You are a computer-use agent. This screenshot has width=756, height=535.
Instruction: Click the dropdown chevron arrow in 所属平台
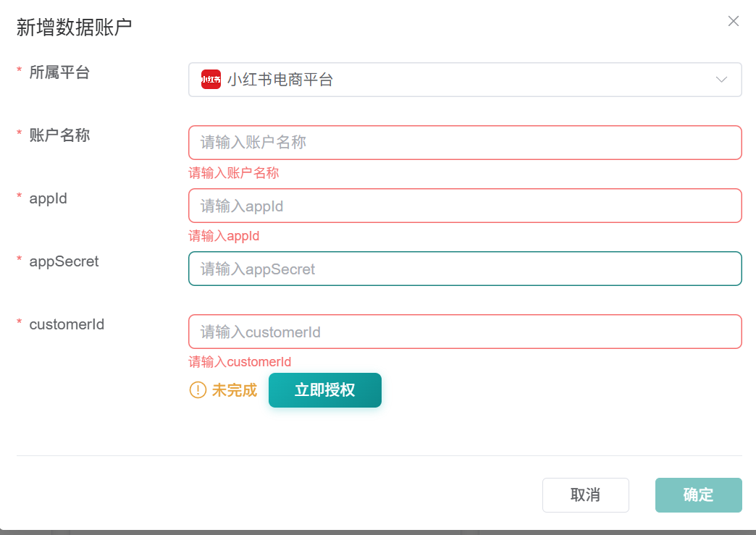721,80
